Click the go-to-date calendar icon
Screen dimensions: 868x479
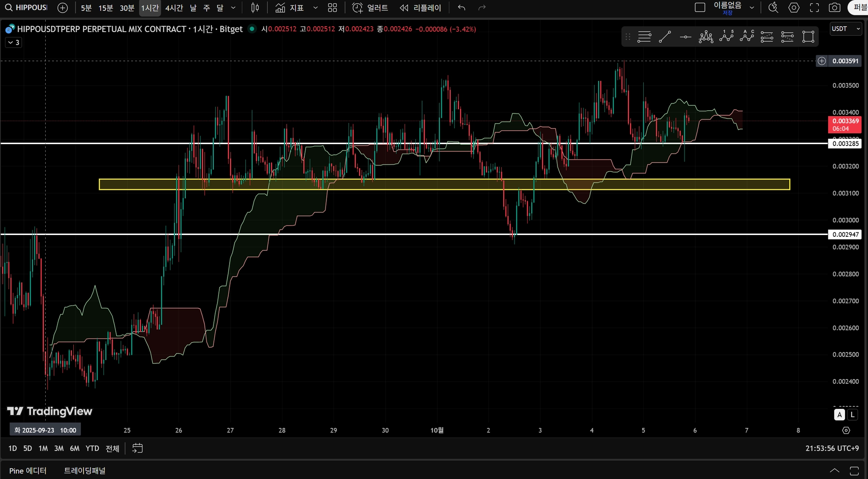pos(137,448)
